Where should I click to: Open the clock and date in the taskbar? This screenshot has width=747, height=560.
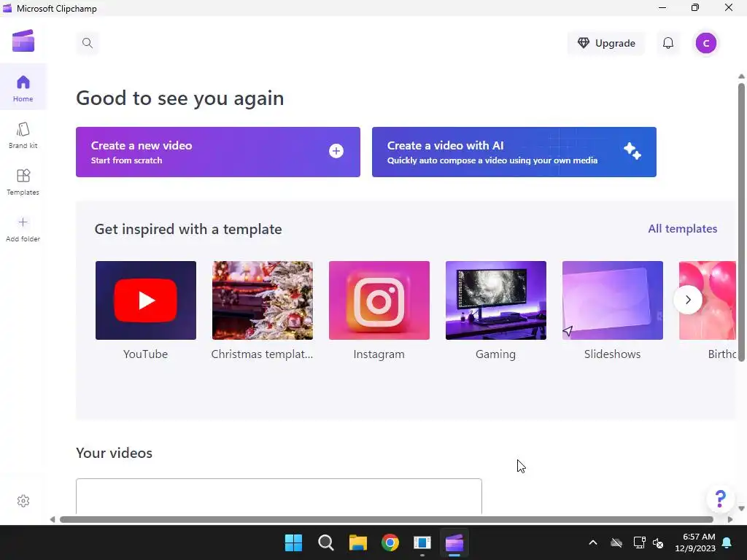click(695, 542)
